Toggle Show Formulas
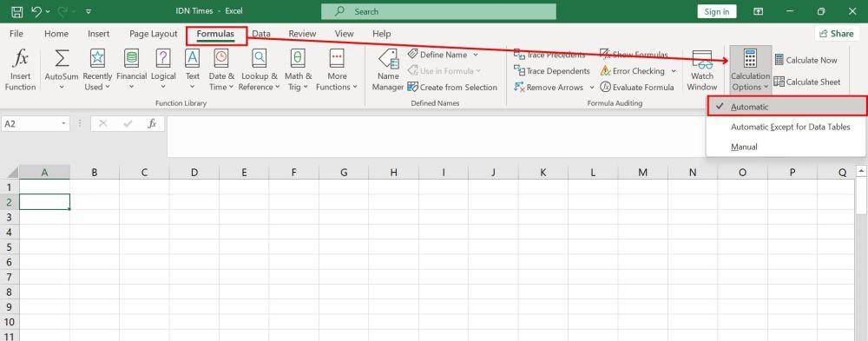The height and width of the screenshot is (341, 868). pos(635,55)
